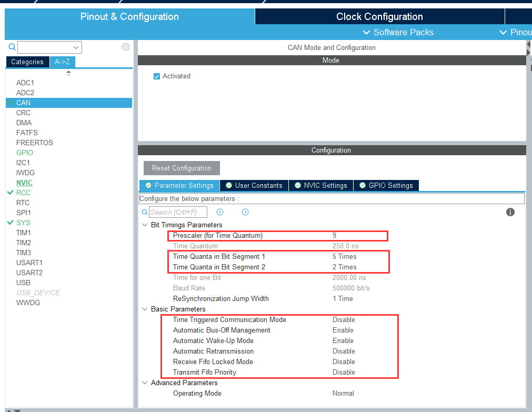The height and width of the screenshot is (412, 532).
Task: Select USART1 peripheral
Action: [x=29, y=263]
